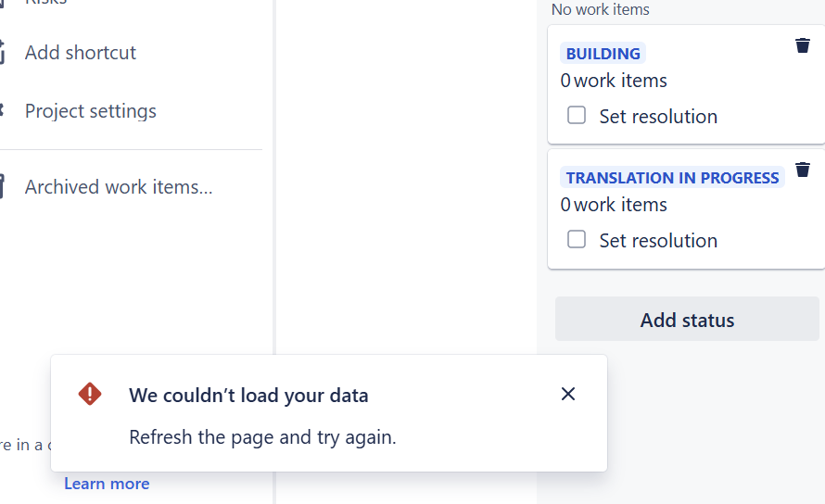The image size is (825, 504).
Task: Click the We couldn't load your data heading
Action: pyautogui.click(x=248, y=395)
